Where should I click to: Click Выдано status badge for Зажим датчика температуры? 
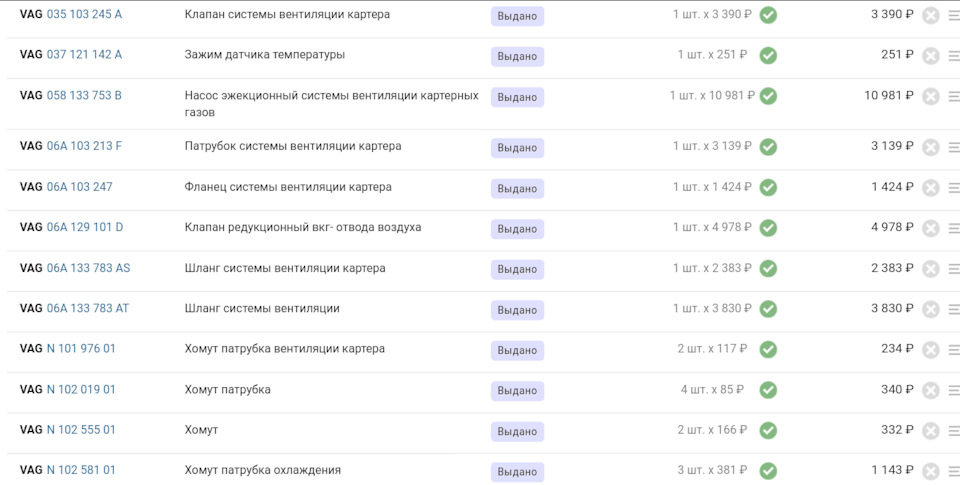point(517,57)
